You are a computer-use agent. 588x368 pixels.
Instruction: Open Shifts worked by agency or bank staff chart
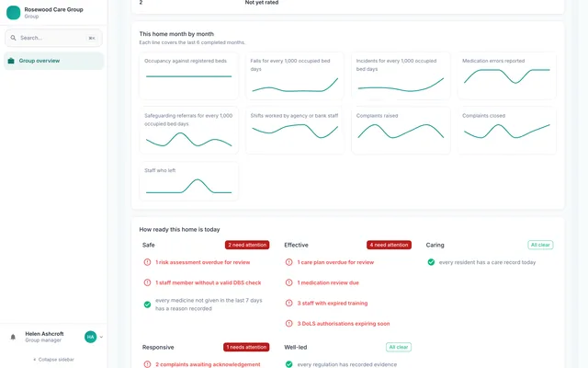click(295, 131)
